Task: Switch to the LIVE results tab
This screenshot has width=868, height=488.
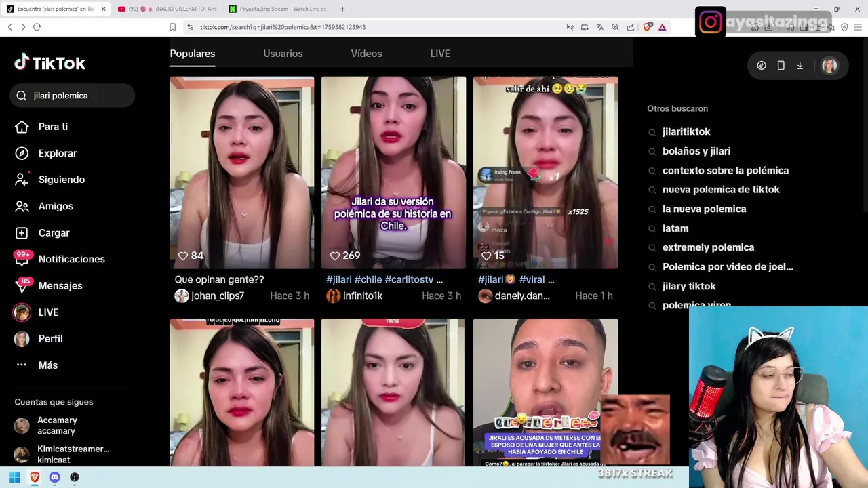Action: 440,54
